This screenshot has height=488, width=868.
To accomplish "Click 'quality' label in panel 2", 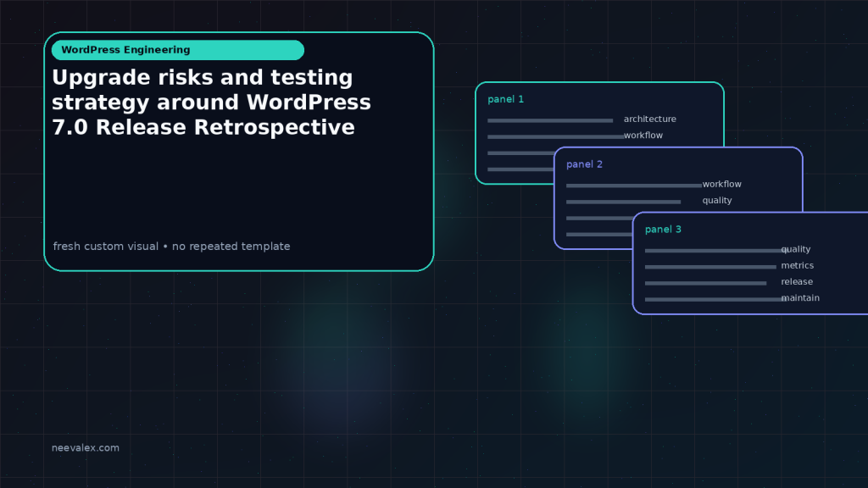I will [x=717, y=200].
